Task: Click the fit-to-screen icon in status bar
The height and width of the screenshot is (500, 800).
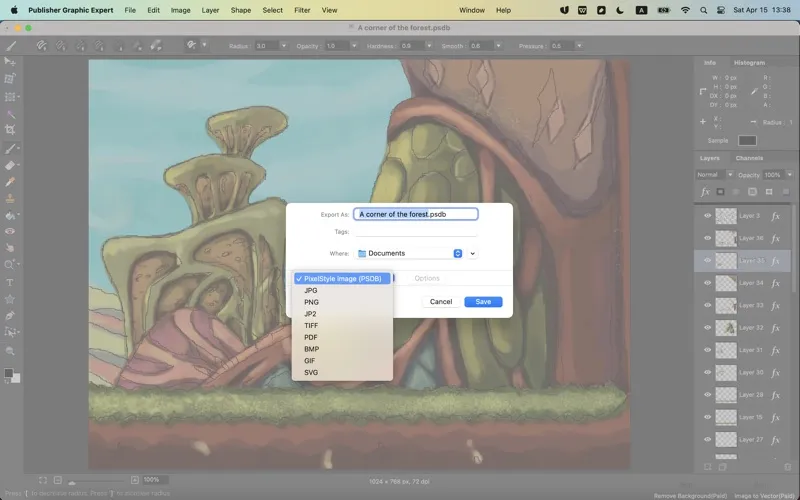Action: click(x=43, y=480)
